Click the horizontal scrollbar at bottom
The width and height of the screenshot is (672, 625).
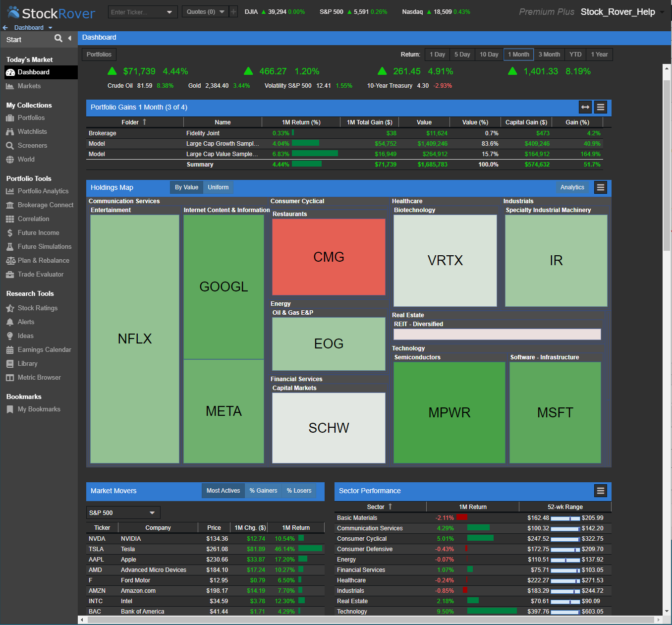coord(370,620)
